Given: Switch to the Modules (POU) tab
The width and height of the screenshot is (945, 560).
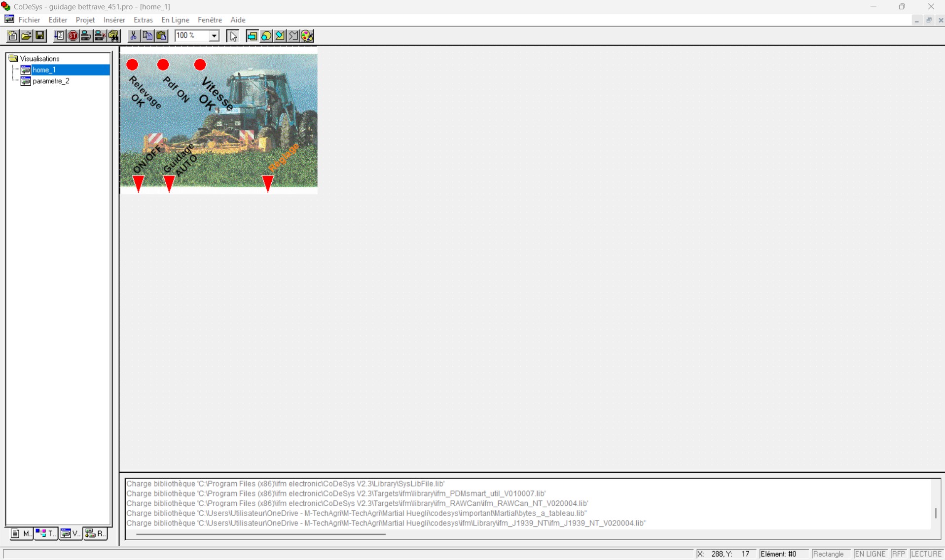Looking at the screenshot, I should (20, 533).
